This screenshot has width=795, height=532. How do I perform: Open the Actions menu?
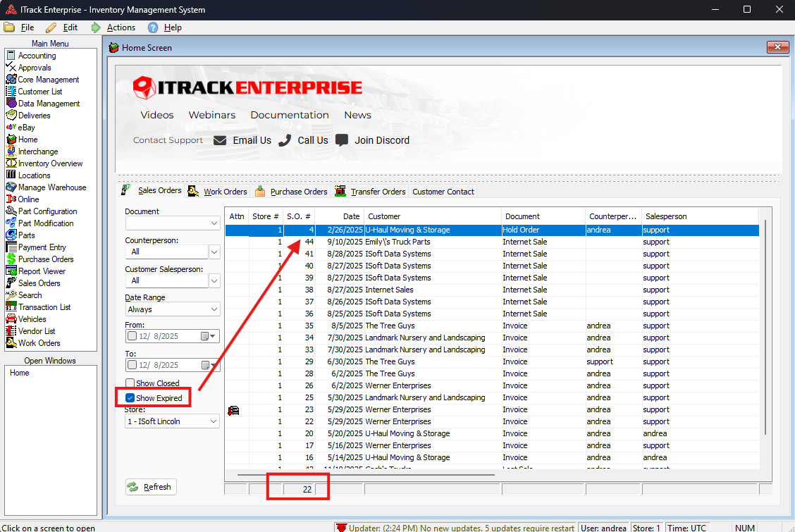click(121, 27)
